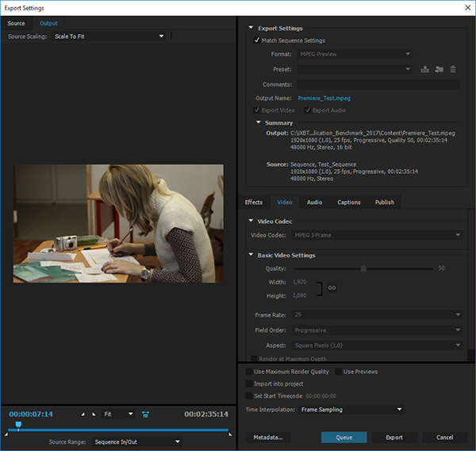This screenshot has height=451, width=476.
Task: Click the Queue button
Action: point(344,438)
